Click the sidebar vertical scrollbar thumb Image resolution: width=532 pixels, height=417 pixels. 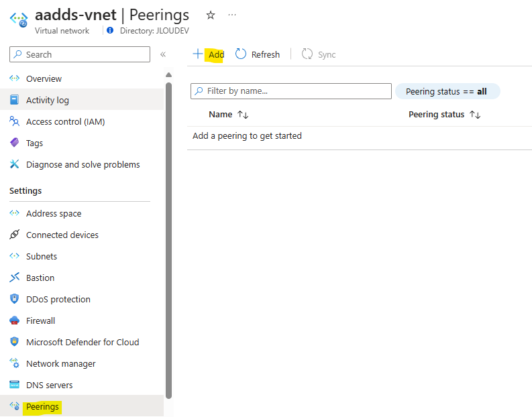pos(168,241)
